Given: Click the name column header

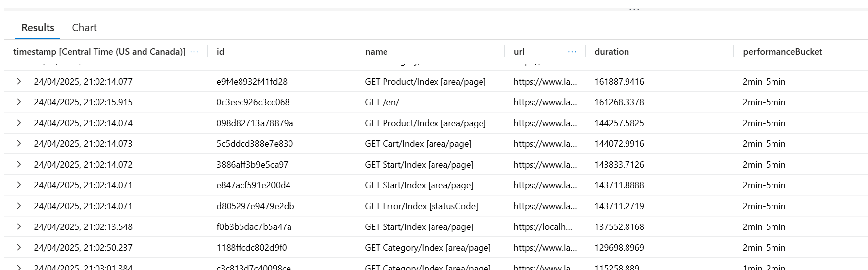Looking at the screenshot, I should (x=376, y=52).
